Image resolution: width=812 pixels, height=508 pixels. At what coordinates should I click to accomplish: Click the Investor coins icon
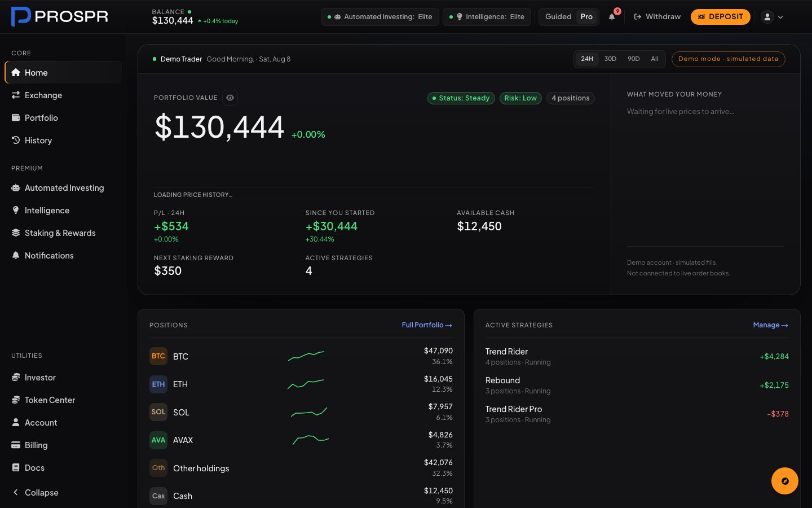pos(16,377)
